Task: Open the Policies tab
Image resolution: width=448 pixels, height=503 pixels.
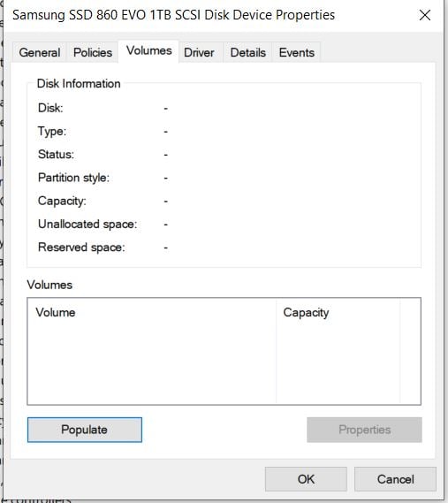Action: coord(93,52)
